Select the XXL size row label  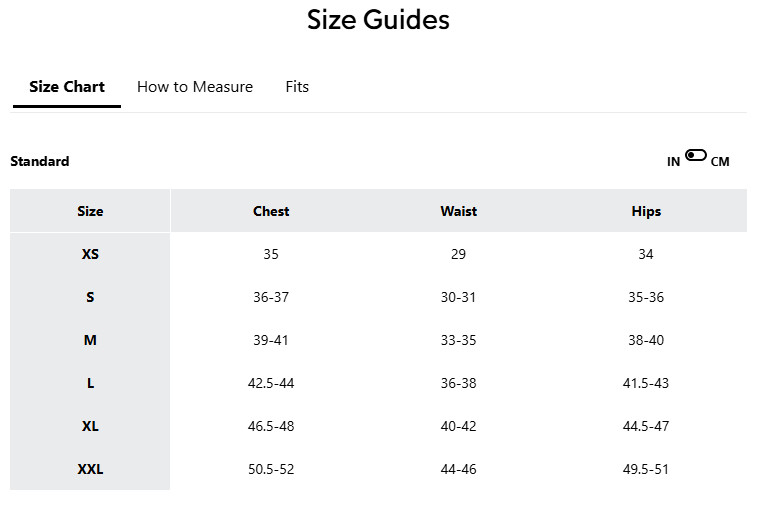tap(90, 469)
